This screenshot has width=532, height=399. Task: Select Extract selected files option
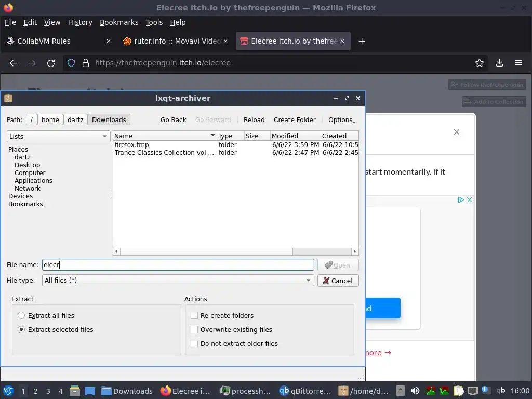coord(21,329)
